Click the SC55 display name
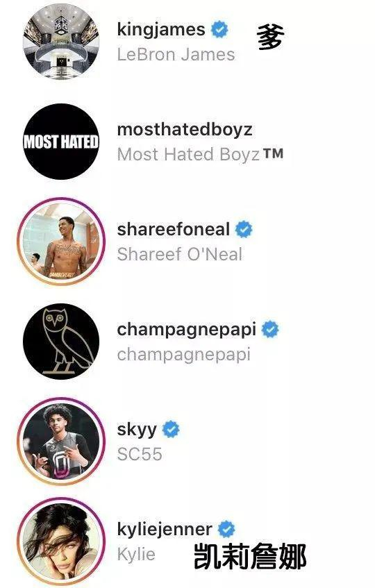This screenshot has height=588, width=375. 140,454
